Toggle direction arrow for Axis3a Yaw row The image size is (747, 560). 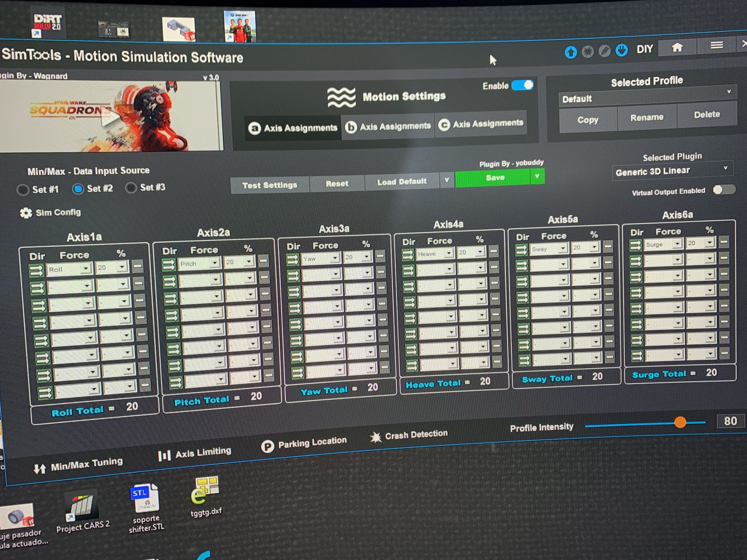(292, 259)
